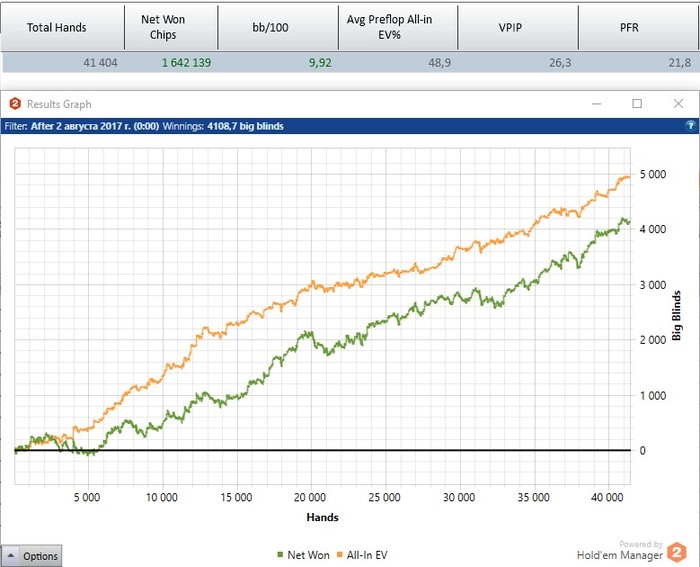
Task: Click the orange Hold'em Manager 2 badge
Action: pos(677,552)
